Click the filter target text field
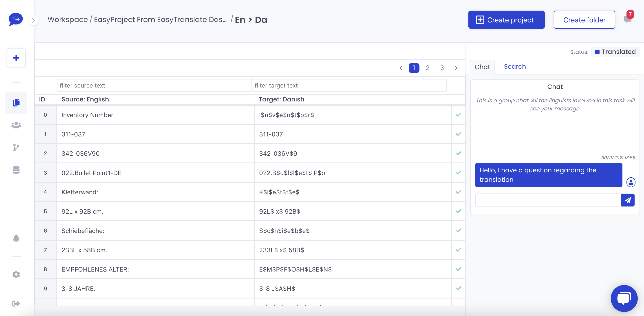The height and width of the screenshot is (316, 644). tap(349, 85)
